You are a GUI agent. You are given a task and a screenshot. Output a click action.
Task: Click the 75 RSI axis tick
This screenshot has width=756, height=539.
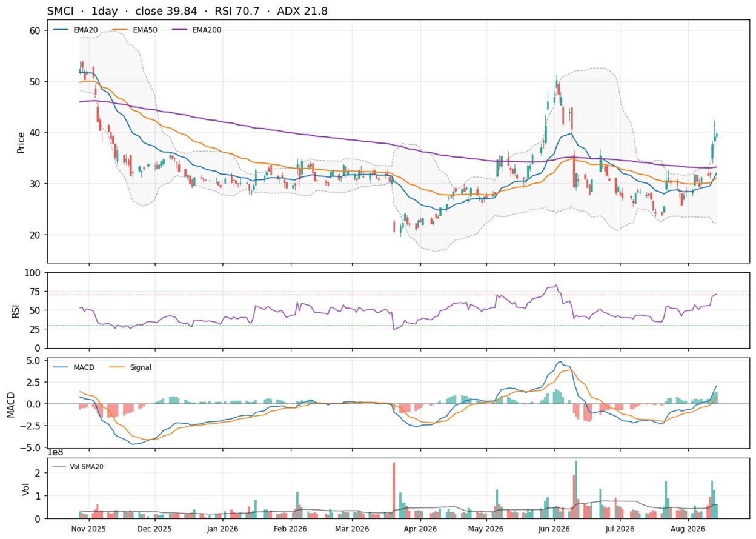click(36, 292)
